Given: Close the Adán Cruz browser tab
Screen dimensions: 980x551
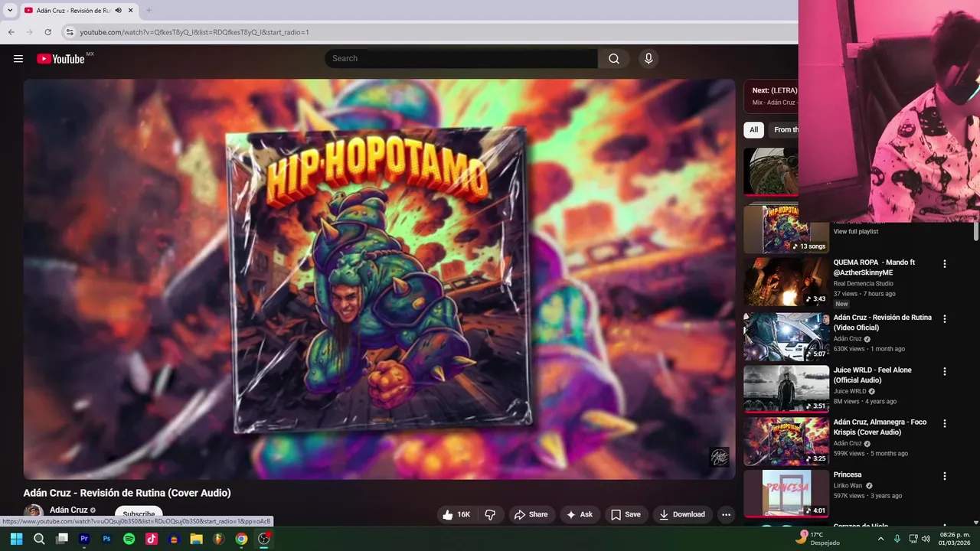Looking at the screenshot, I should click(131, 10).
